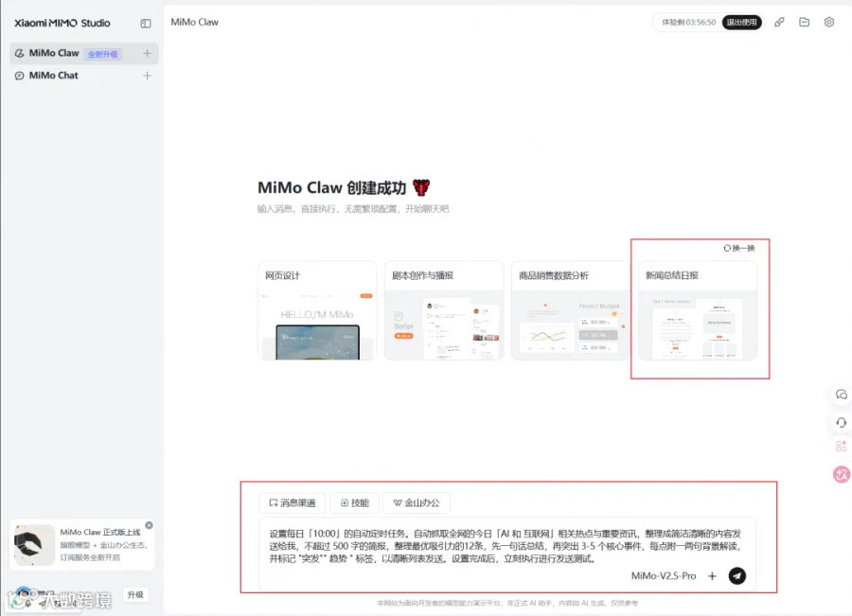This screenshot has width=852, height=616.
Task: Click the 退出使用 button
Action: (741, 23)
